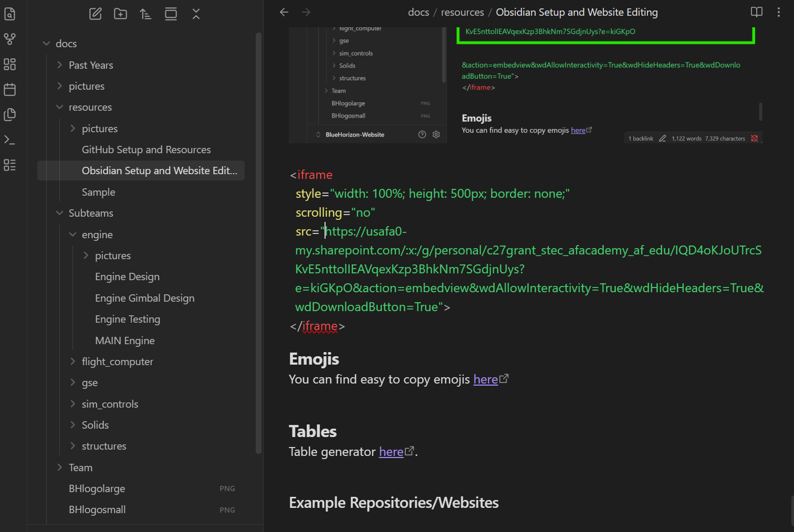Collapse the resources folder
This screenshot has width=794, height=532.
click(60, 107)
